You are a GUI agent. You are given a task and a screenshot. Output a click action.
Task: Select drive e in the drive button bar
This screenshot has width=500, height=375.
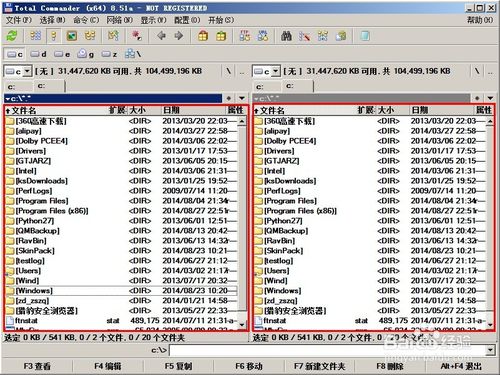[62, 54]
